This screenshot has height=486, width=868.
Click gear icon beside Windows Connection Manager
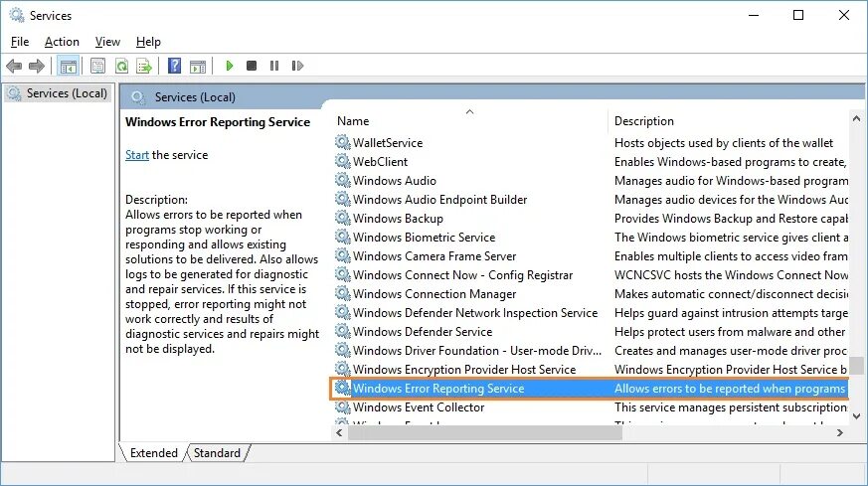pyautogui.click(x=343, y=293)
